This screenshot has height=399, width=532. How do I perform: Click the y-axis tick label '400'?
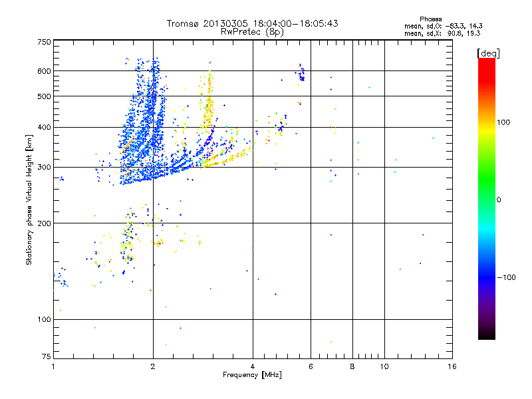tap(45, 128)
